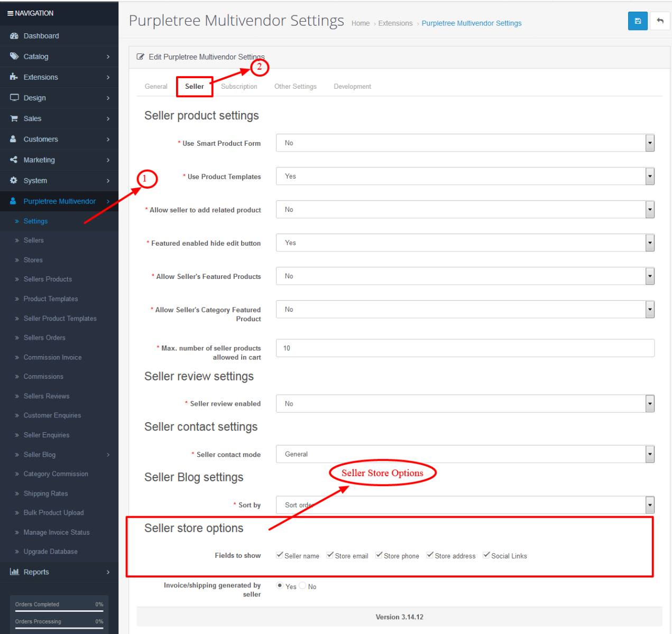Click the pencil edit icon in panel header
The width and height of the screenshot is (672, 634).
point(140,57)
